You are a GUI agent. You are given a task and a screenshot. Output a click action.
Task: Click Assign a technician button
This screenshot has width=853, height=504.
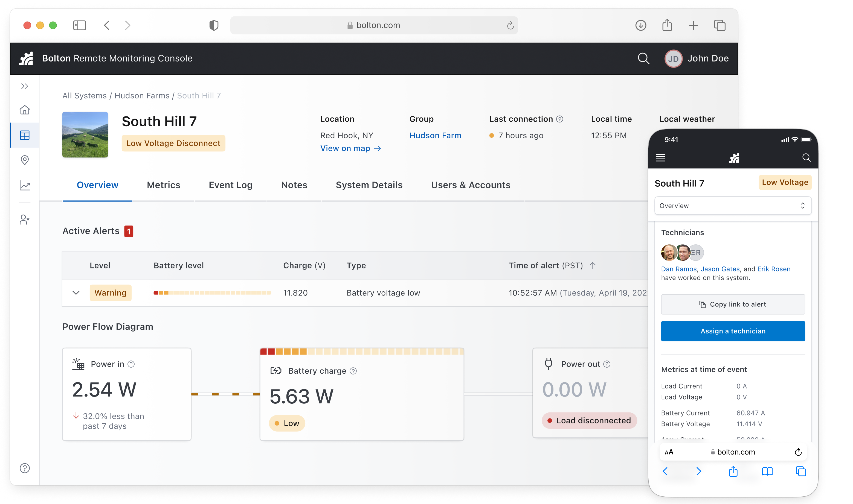(x=733, y=331)
